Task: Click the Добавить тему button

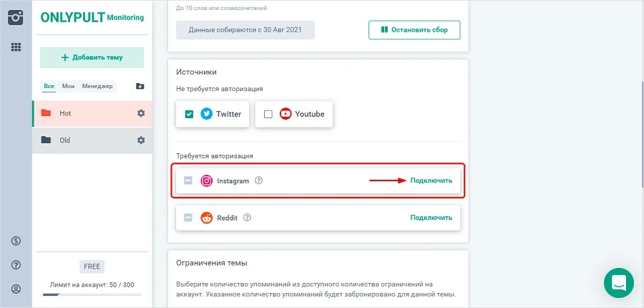Action: coord(92,57)
